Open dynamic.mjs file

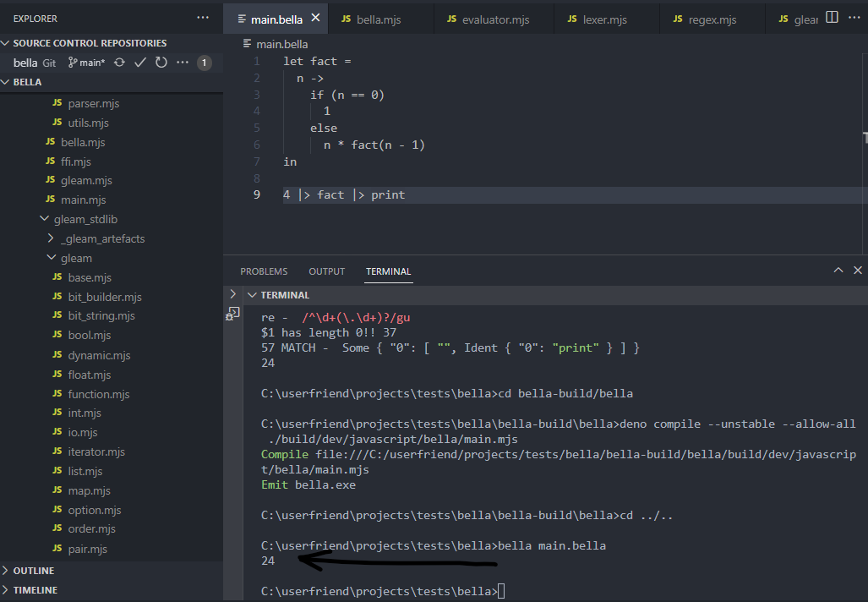click(99, 356)
